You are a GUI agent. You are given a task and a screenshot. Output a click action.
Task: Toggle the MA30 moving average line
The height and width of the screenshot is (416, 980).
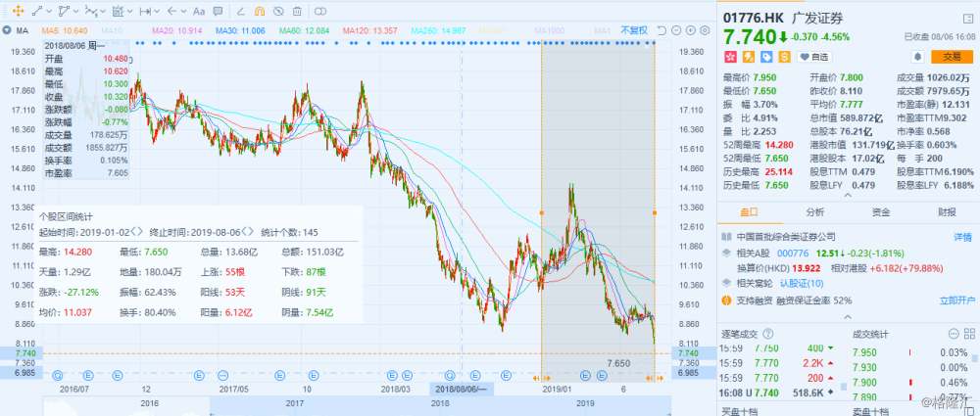241,30
